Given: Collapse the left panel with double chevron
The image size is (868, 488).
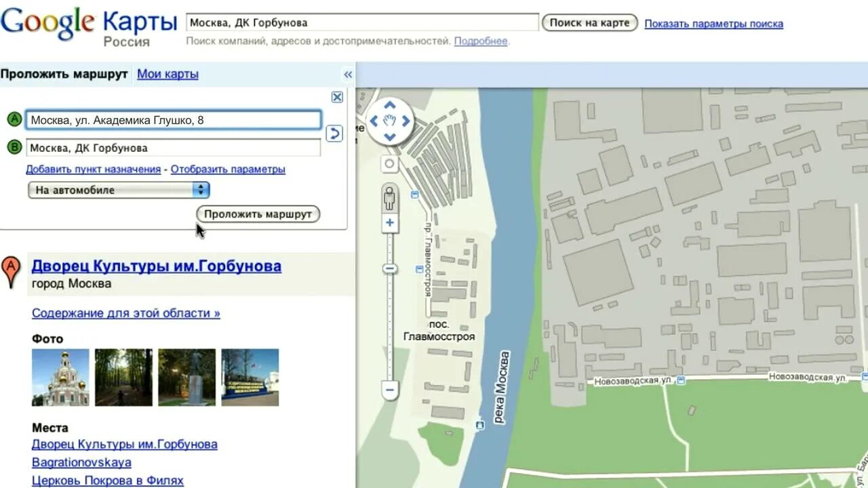Looking at the screenshot, I should click(x=348, y=75).
